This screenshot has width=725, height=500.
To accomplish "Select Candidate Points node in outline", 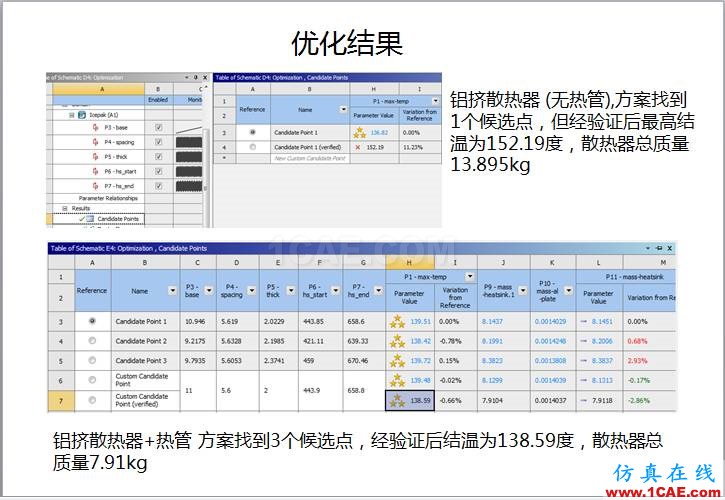I will pos(118,219).
